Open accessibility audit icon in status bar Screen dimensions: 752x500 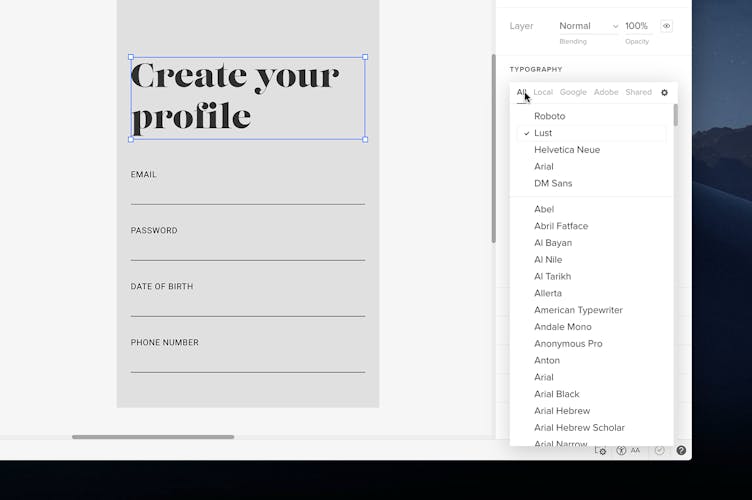click(x=621, y=451)
